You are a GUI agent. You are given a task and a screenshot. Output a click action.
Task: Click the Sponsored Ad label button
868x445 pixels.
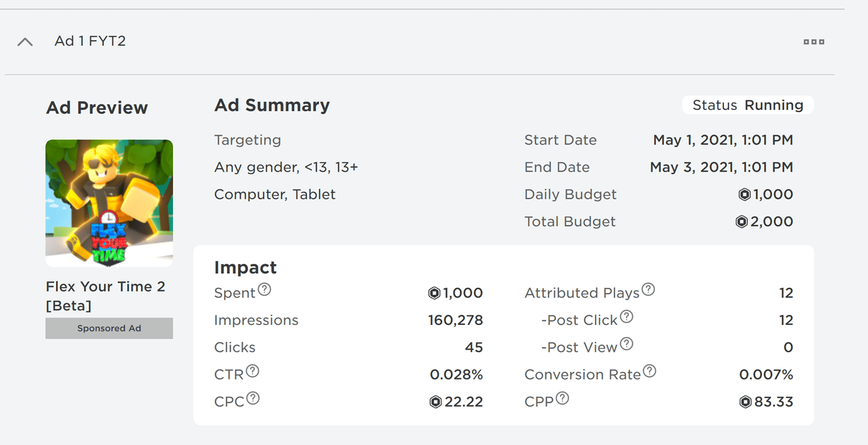(109, 328)
